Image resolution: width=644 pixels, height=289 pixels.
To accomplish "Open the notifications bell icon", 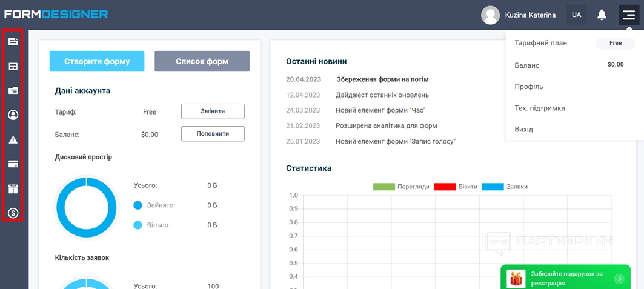I will pos(602,15).
